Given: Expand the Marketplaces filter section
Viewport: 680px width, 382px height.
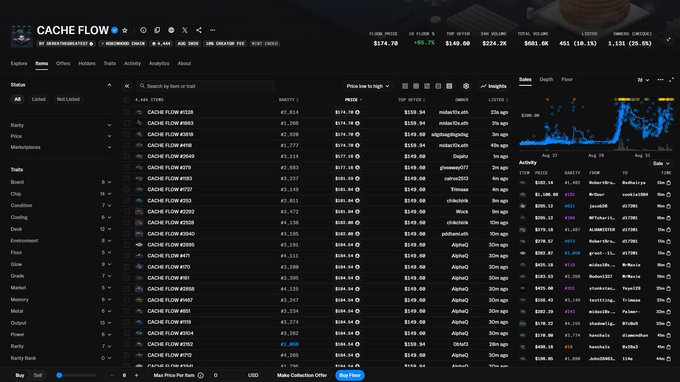Looking at the screenshot, I should [x=61, y=147].
